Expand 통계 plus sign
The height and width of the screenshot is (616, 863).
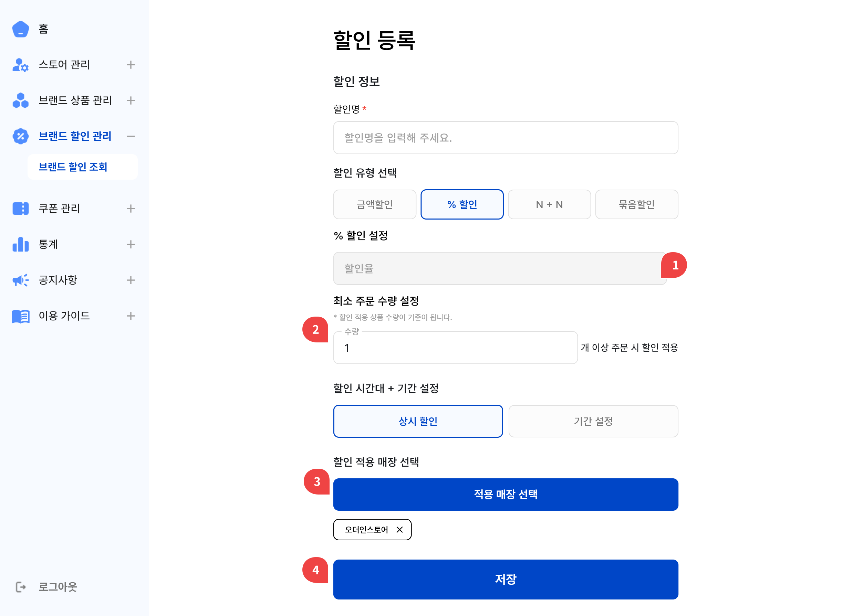coord(131,244)
